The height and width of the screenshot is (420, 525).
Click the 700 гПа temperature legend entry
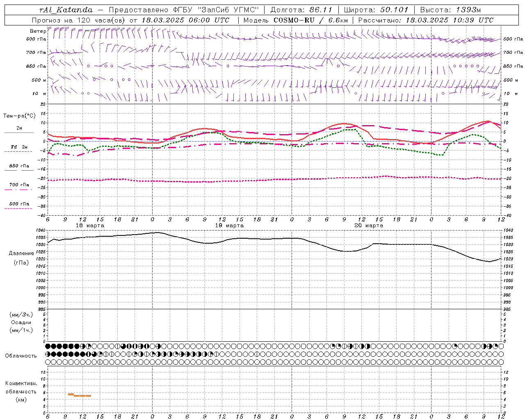click(x=19, y=185)
